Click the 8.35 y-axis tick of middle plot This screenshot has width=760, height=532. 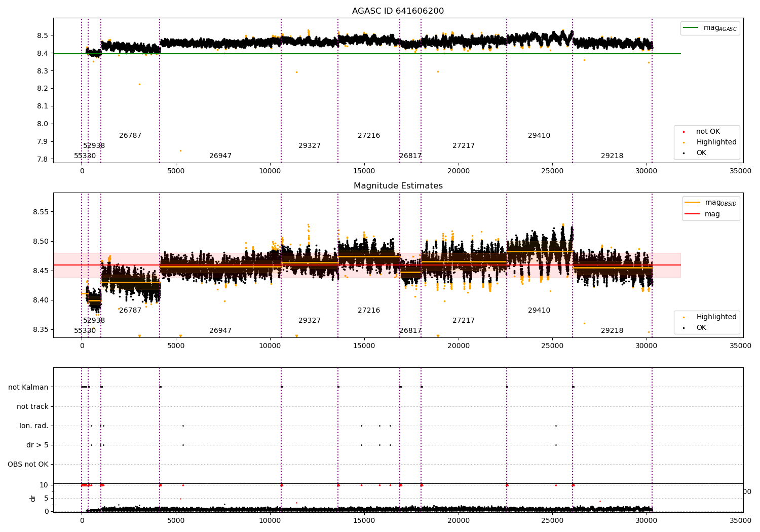(x=41, y=329)
